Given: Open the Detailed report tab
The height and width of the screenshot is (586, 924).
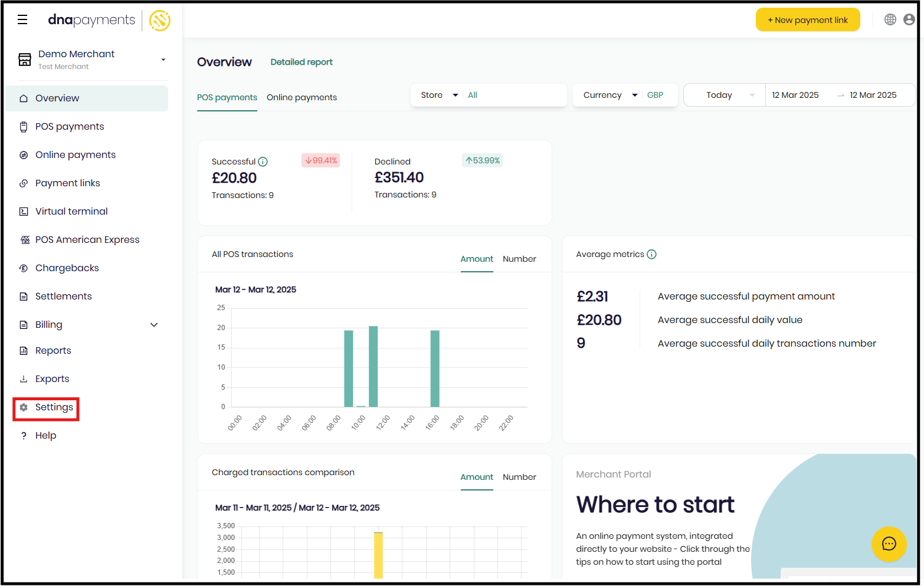Looking at the screenshot, I should click(301, 62).
